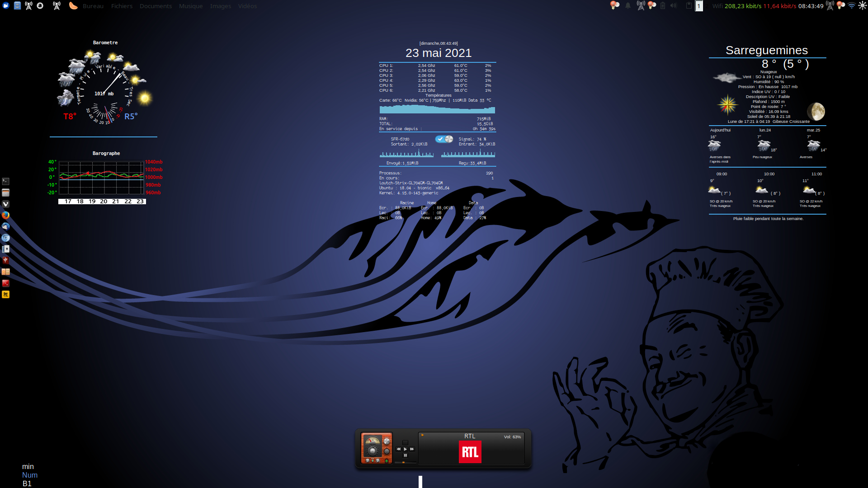The image size is (868, 488).
Task: Play the radio stream
Action: click(x=405, y=449)
